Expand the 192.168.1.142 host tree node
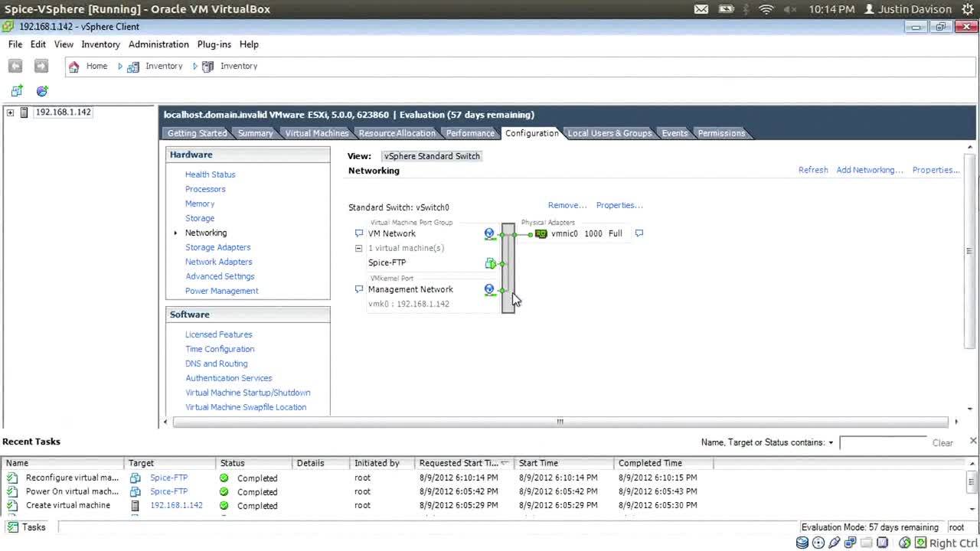Image resolution: width=980 pixels, height=551 pixels. (10, 112)
